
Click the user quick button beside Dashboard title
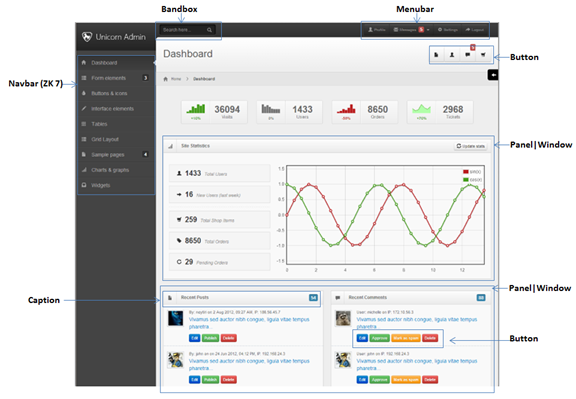452,55
